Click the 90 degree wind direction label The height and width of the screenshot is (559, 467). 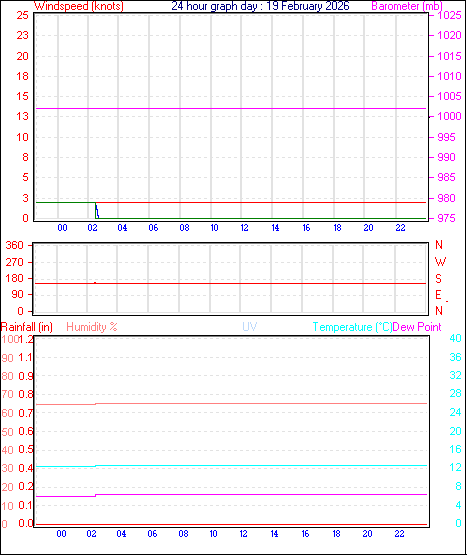click(x=17, y=294)
